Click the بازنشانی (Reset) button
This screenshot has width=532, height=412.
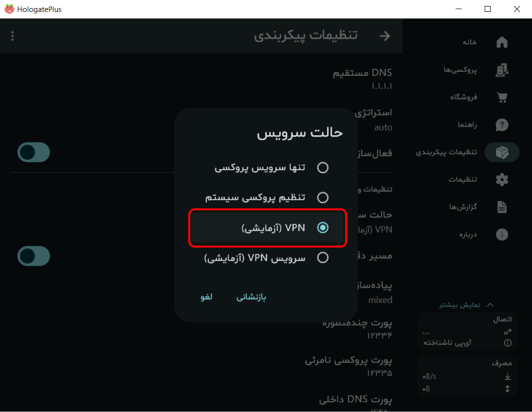coord(251,297)
